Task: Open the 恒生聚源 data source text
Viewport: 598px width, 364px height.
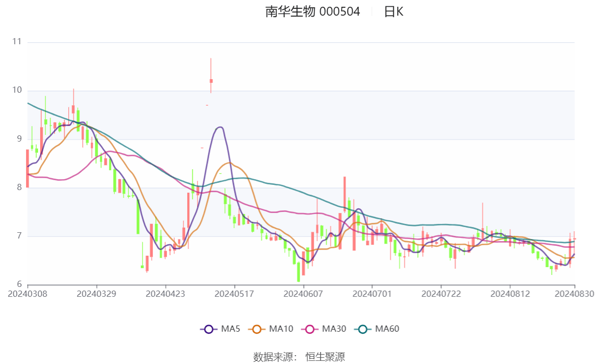Action: coord(325,357)
